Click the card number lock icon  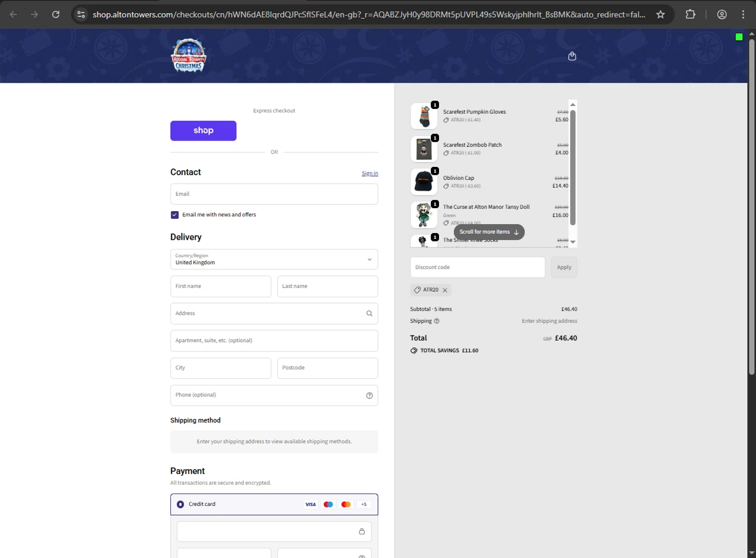362,531
